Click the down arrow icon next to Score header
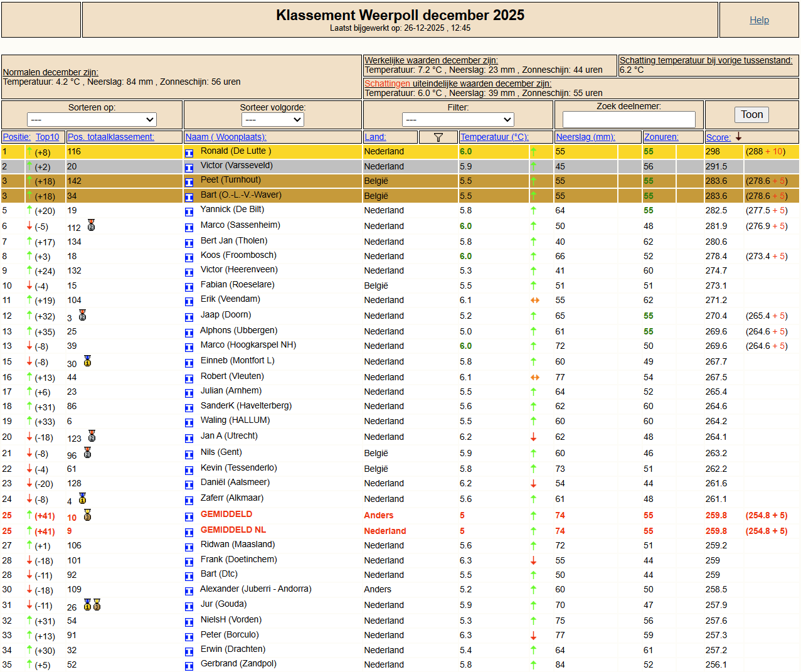Viewport: 801px width, 672px height. 738,137
